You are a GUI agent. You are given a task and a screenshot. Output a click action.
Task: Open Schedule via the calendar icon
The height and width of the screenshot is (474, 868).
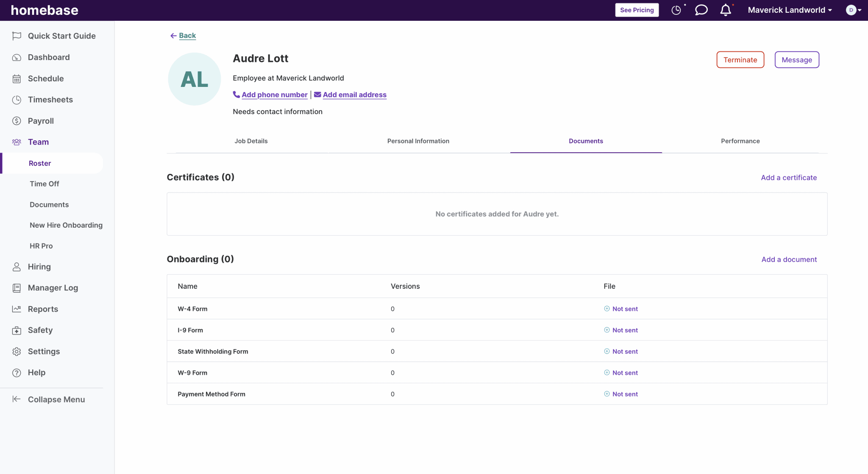[17, 78]
